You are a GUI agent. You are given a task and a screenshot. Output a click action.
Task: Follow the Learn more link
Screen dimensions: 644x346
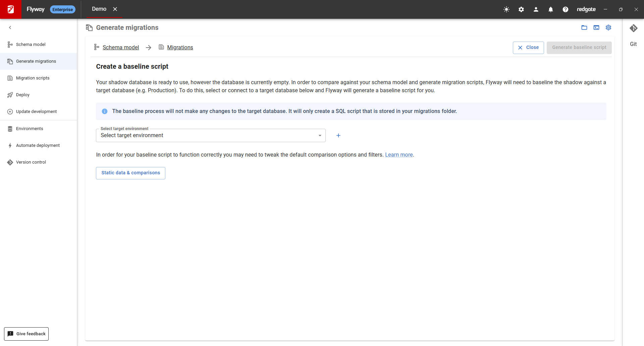coord(399,155)
